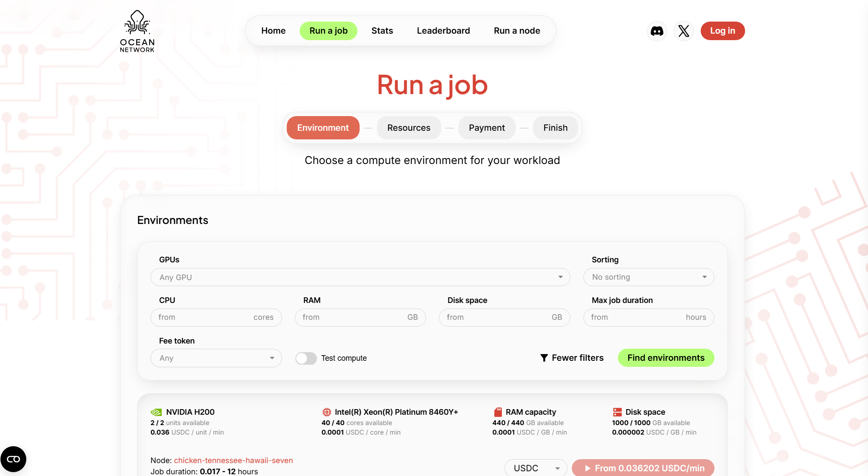This screenshot has height=476, width=868.
Task: Enable the Test compute toggle
Action: (x=306, y=358)
